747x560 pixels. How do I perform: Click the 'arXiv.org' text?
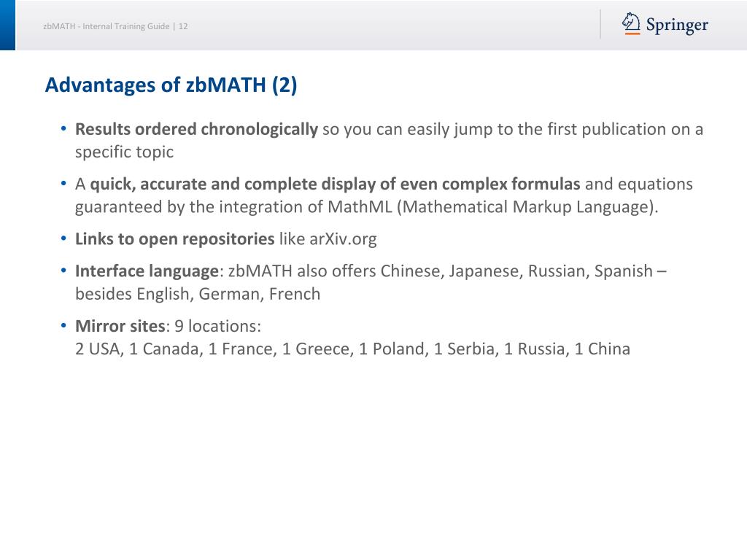pyautogui.click(x=343, y=239)
